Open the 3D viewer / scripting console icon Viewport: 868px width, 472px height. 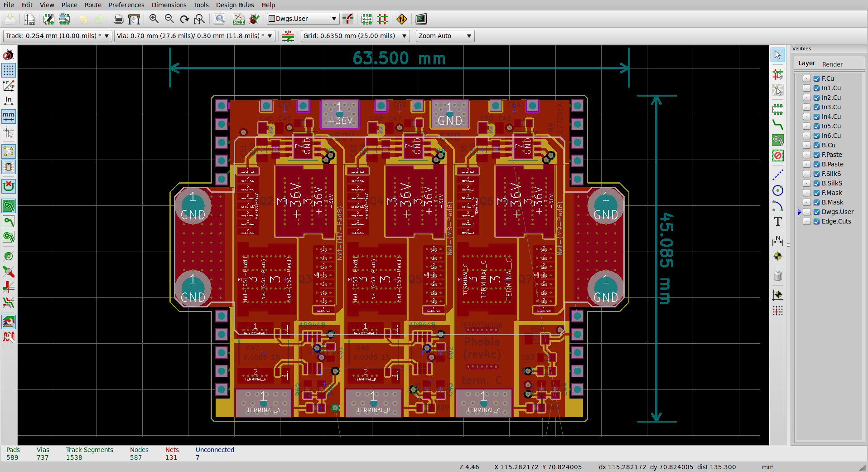421,19
